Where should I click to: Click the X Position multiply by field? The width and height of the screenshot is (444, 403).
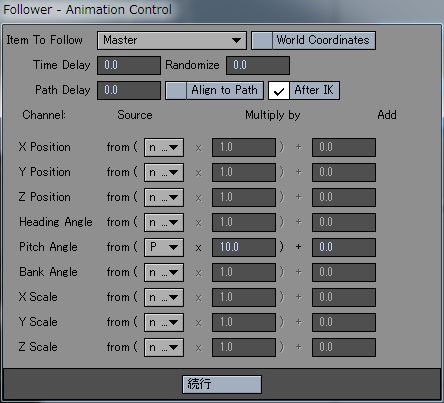pos(244,147)
